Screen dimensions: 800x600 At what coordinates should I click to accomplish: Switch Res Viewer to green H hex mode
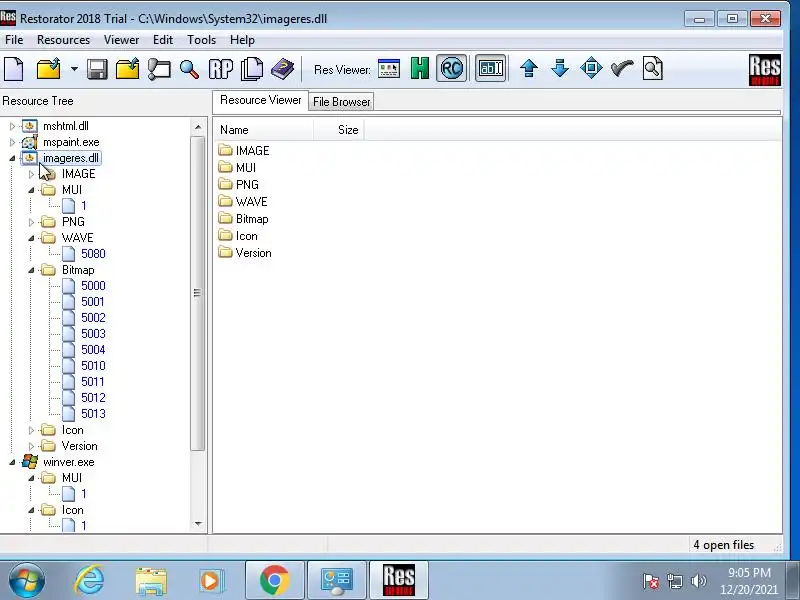point(420,68)
